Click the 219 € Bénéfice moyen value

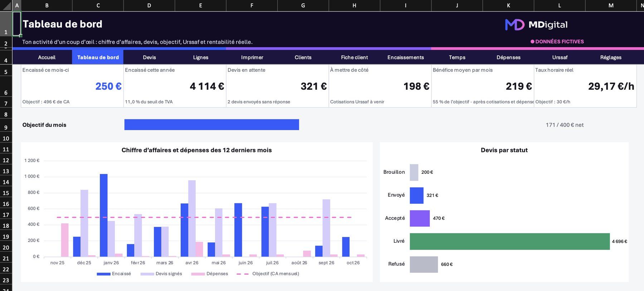click(x=519, y=86)
